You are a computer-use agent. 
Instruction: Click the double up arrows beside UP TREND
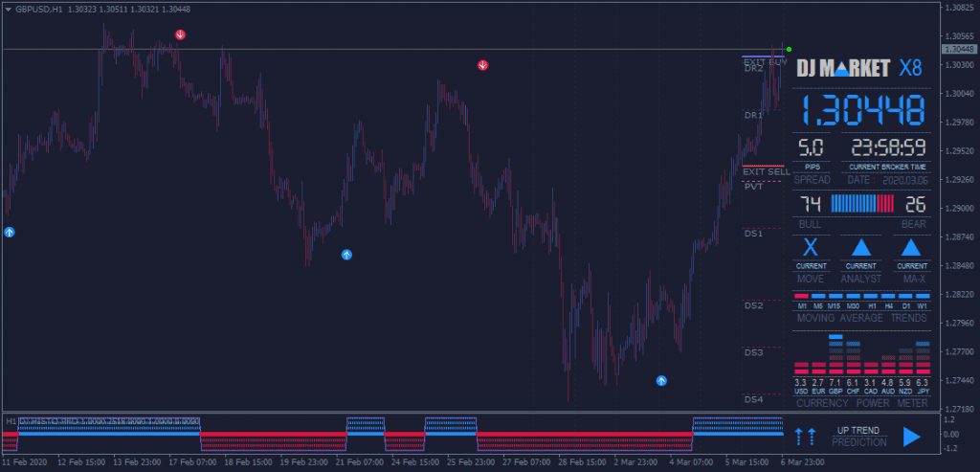[806, 436]
